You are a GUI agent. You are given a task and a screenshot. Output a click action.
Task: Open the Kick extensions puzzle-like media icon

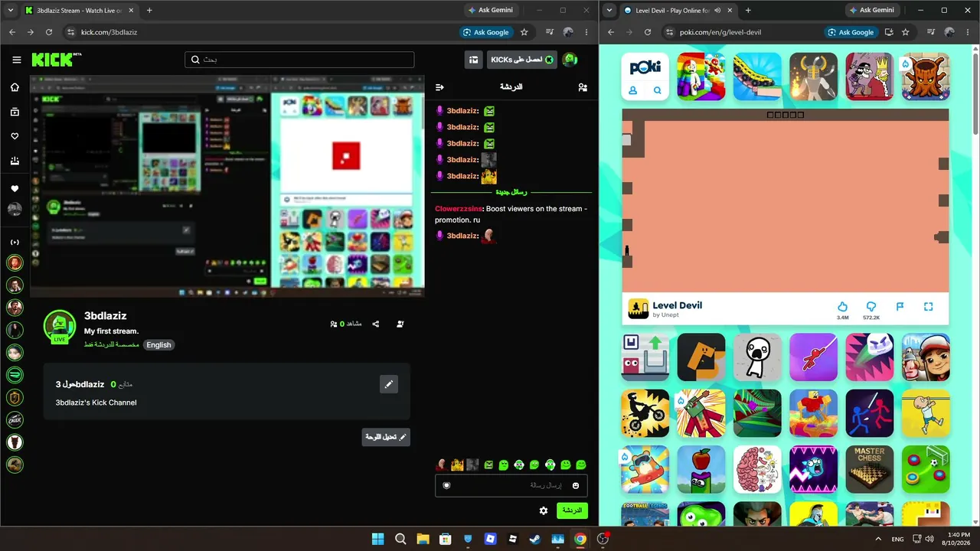550,32
